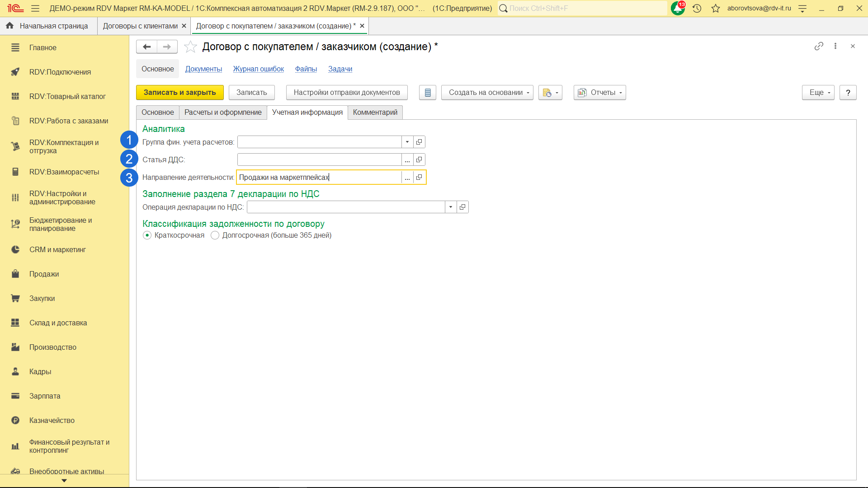Open the Отчеты dropdown menu

pos(599,93)
